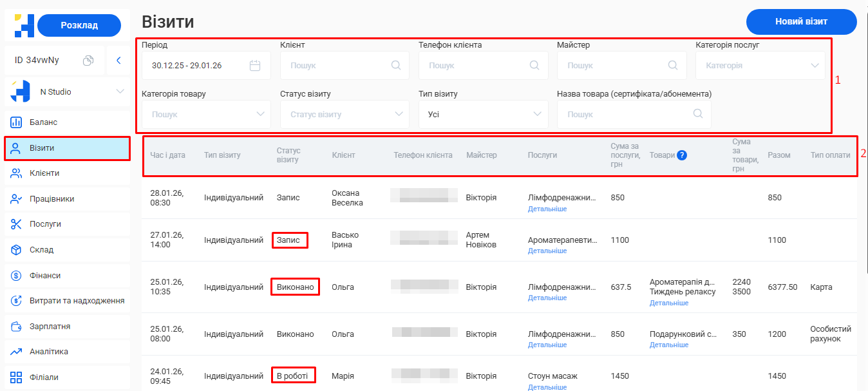
Task: Click the Розклад button
Action: pyautogui.click(x=79, y=25)
